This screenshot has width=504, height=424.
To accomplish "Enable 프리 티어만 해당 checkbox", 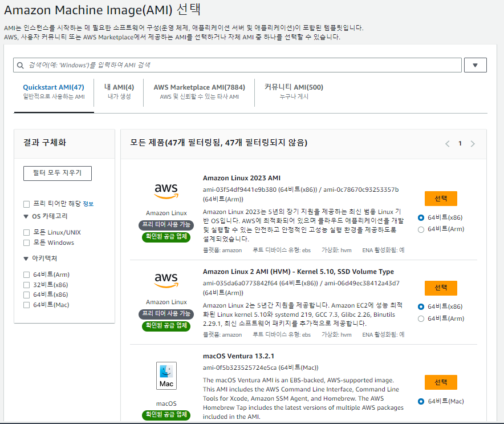I will (x=27, y=204).
